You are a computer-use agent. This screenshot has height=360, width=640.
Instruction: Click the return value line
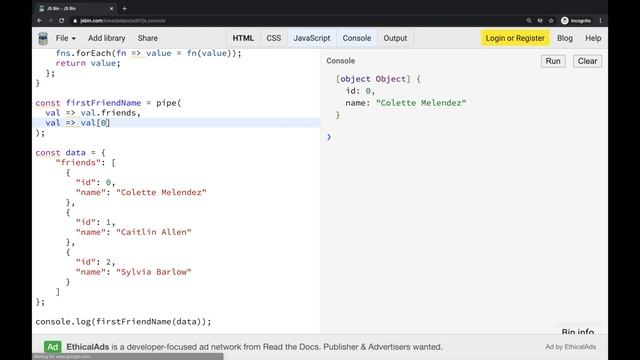click(x=88, y=63)
